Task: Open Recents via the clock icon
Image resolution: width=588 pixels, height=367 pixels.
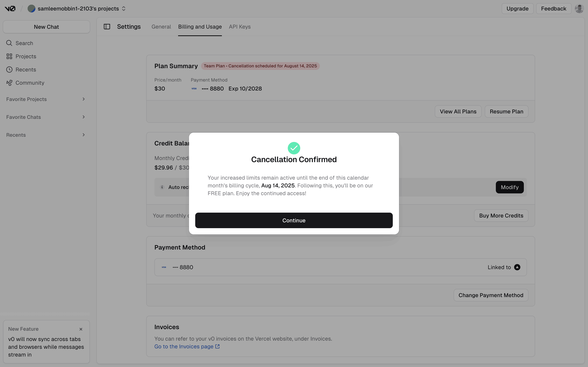Action: (x=9, y=70)
